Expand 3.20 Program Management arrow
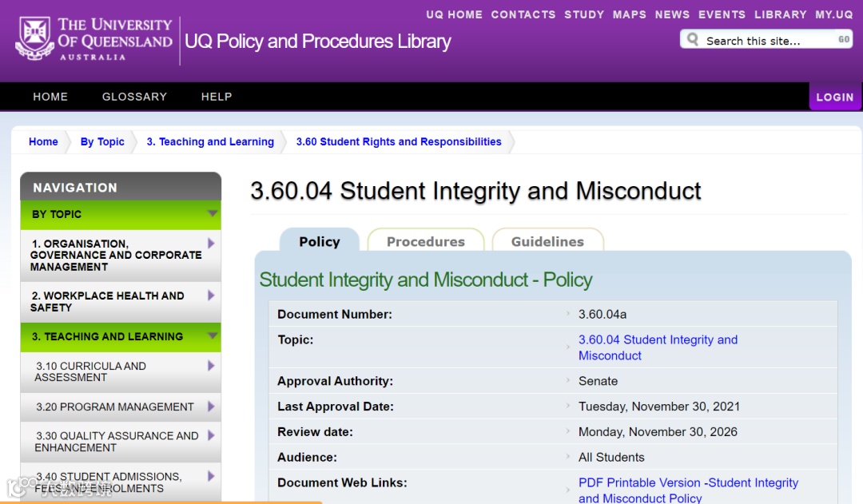863x504 pixels. (x=211, y=407)
